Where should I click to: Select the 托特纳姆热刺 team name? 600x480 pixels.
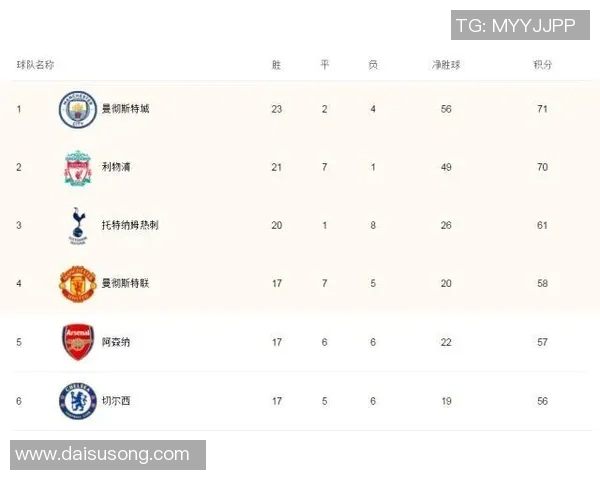(x=130, y=225)
